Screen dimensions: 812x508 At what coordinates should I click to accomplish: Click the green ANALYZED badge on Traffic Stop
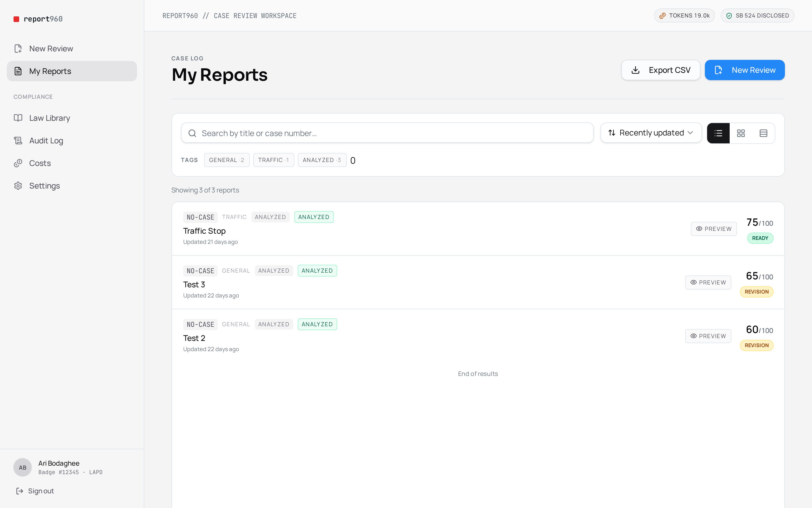click(x=314, y=217)
